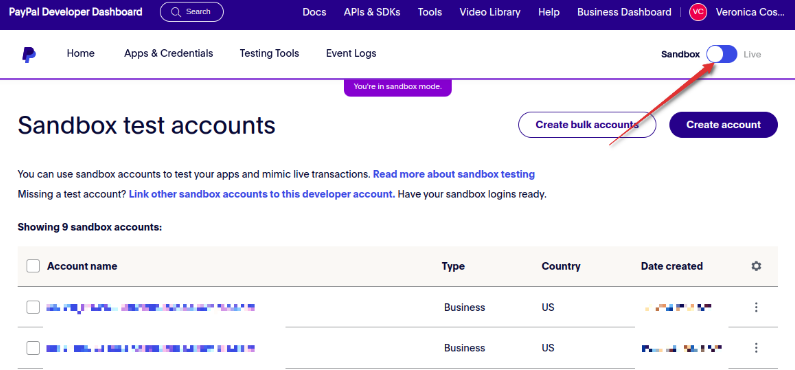Click Create bulk accounts button
Screen dimensions: 795x370
coord(587,125)
